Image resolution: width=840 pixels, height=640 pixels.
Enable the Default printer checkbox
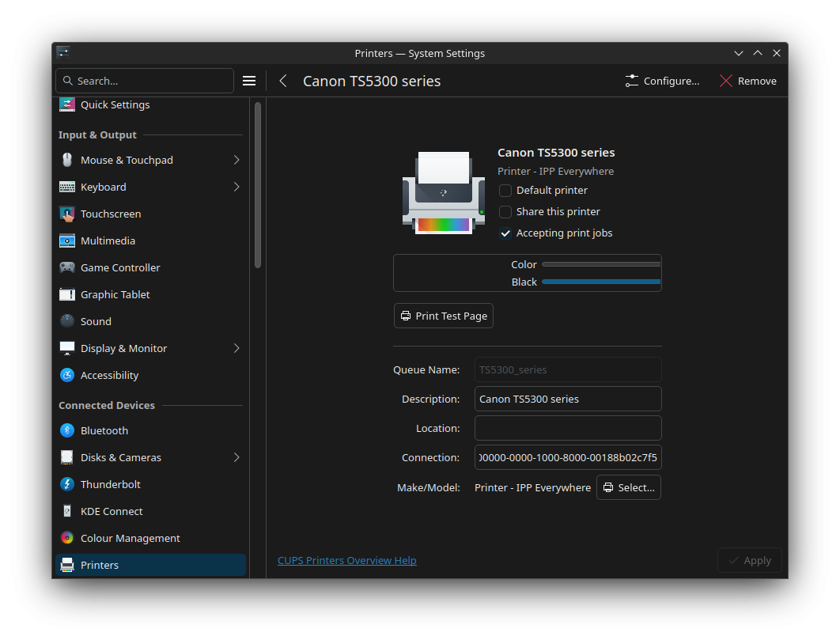505,191
